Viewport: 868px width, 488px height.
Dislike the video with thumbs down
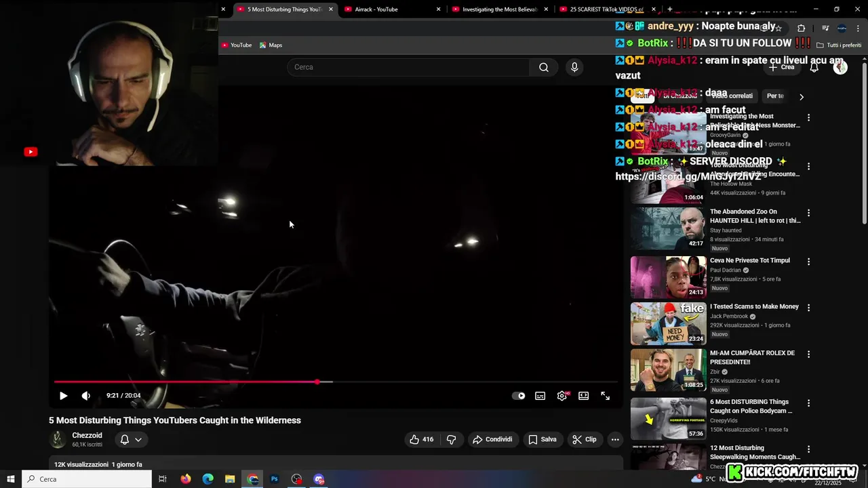point(451,439)
